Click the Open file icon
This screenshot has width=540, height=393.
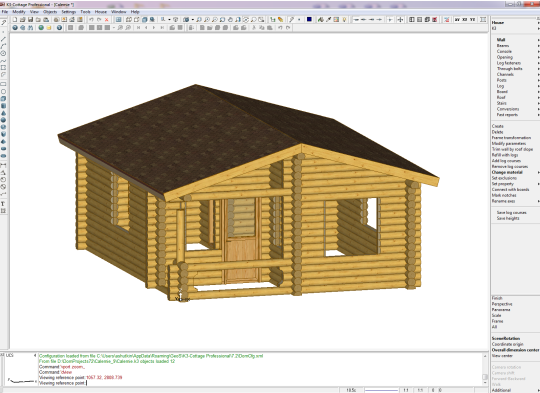click(x=22, y=20)
